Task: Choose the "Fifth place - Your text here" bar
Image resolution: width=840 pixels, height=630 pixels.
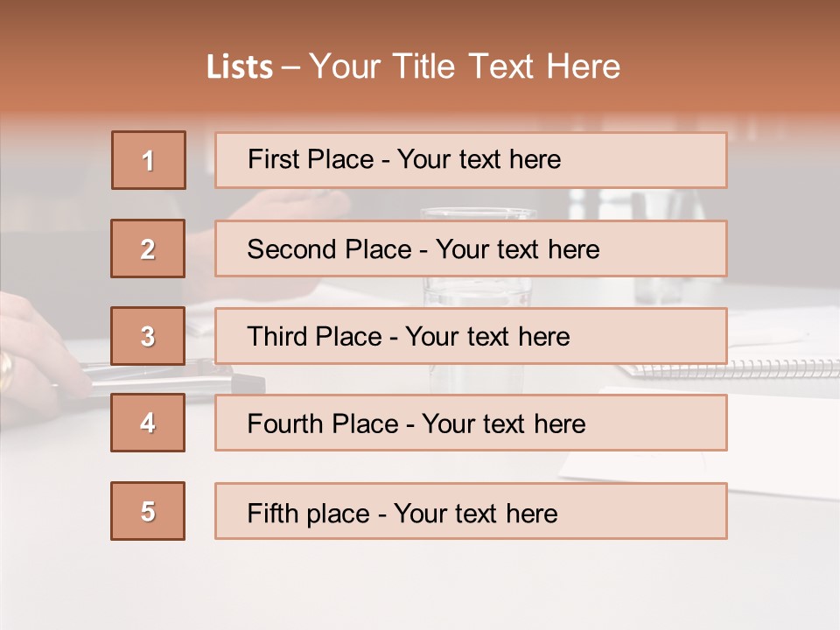Action: click(471, 511)
